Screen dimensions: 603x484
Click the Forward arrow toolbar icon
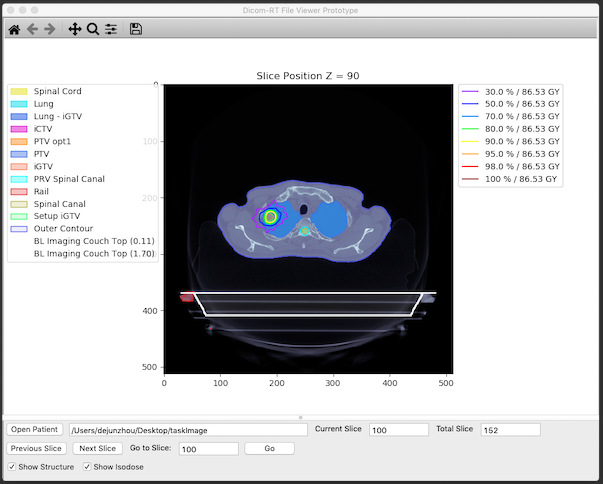(x=49, y=30)
